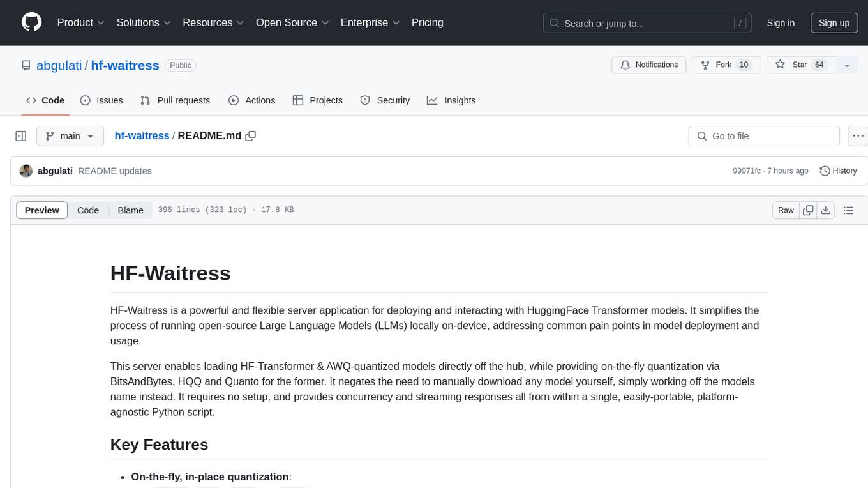Open commit hash 99971fc

747,171
